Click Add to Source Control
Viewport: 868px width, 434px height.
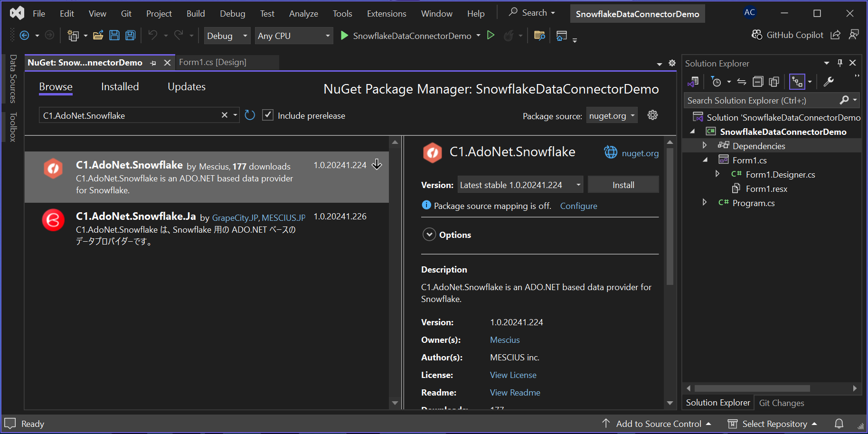pos(656,424)
